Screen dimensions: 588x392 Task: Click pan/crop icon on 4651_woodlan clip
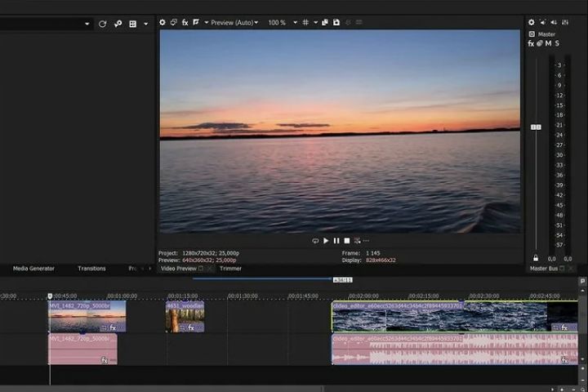[183, 328]
